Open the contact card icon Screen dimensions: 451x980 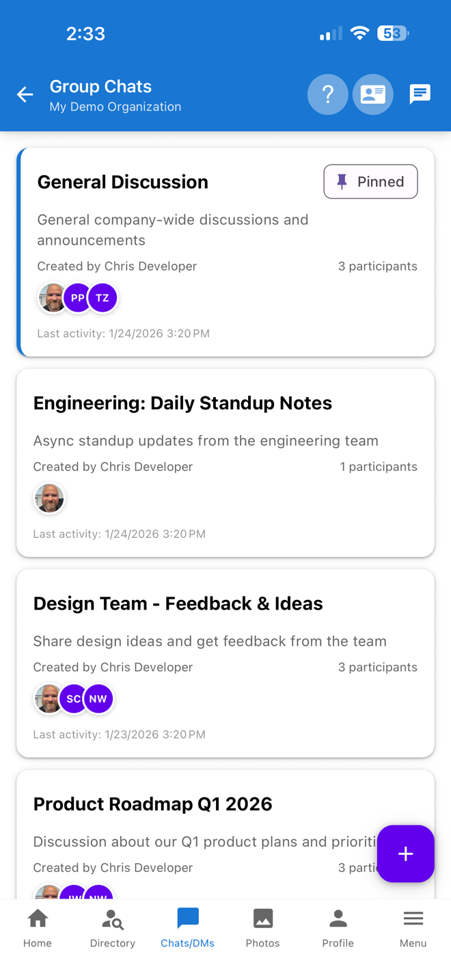click(x=372, y=94)
